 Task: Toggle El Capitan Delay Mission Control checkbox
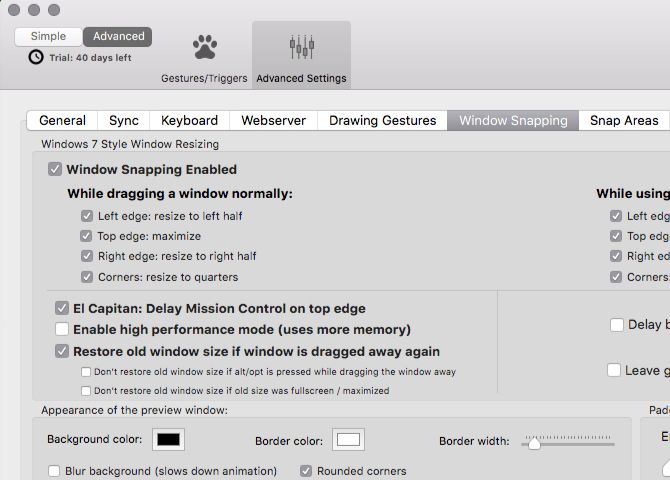click(x=62, y=308)
